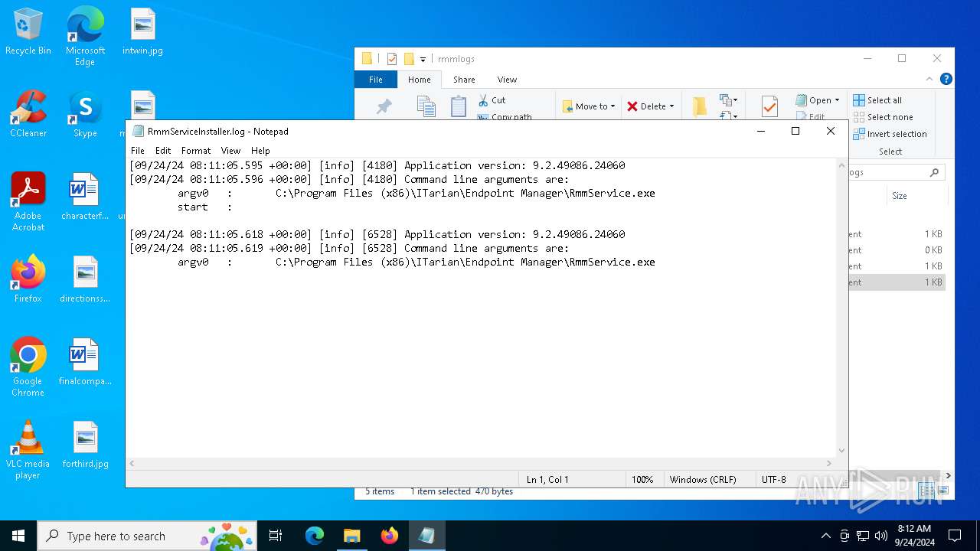Expand the Delete dropdown arrow in Explorer
This screenshot has width=980, height=551.
tap(671, 106)
